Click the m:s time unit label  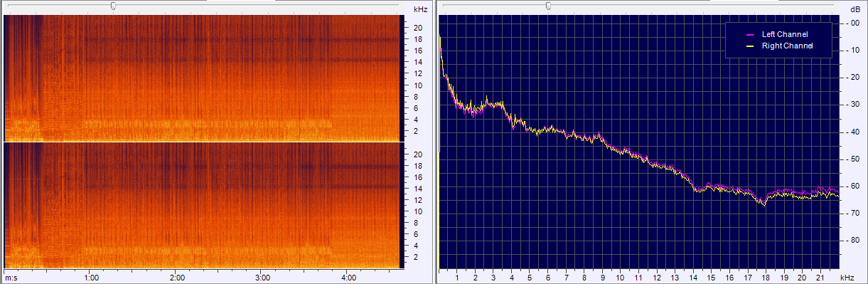coord(11,278)
